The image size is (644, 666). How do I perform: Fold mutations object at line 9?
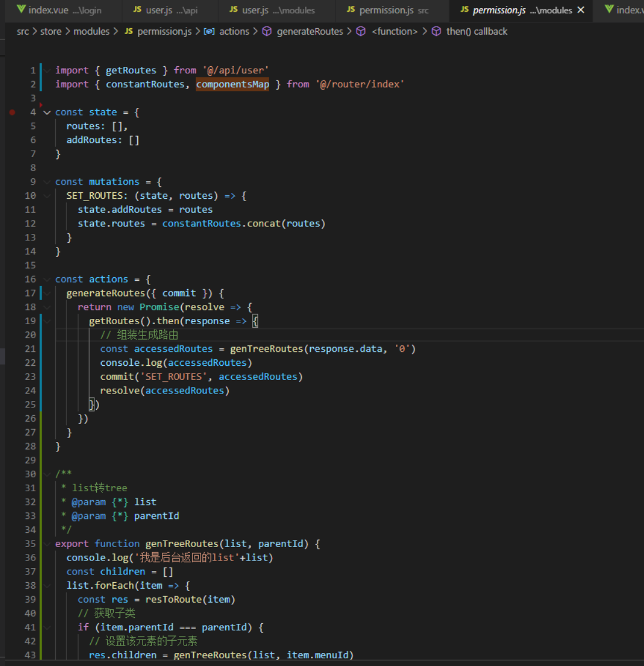click(x=47, y=182)
